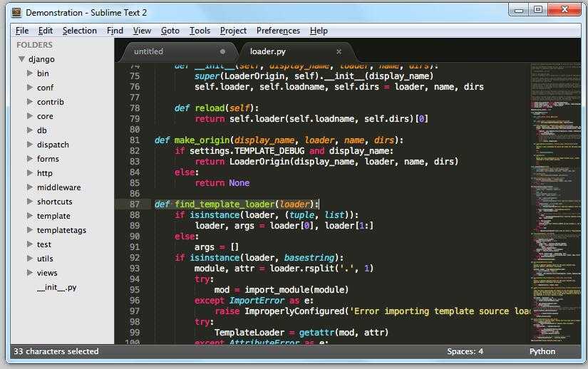Click line number 87 in gutter

135,204
